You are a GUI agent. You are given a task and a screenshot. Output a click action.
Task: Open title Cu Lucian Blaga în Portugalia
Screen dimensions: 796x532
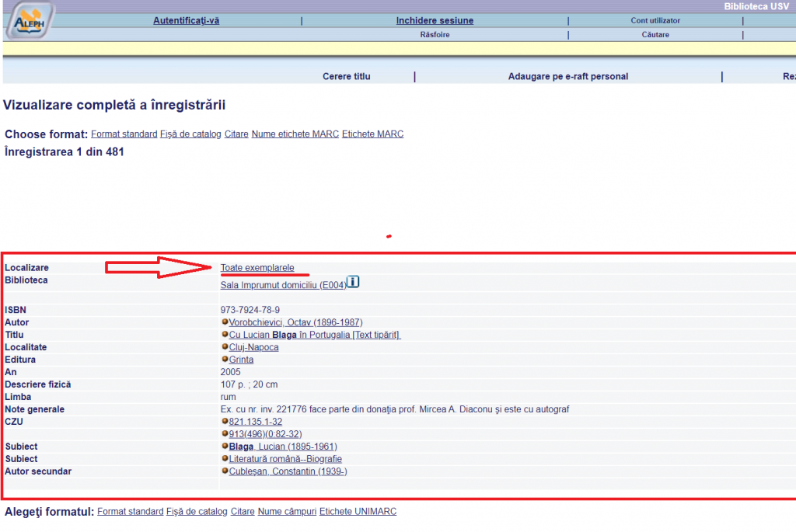(x=314, y=335)
